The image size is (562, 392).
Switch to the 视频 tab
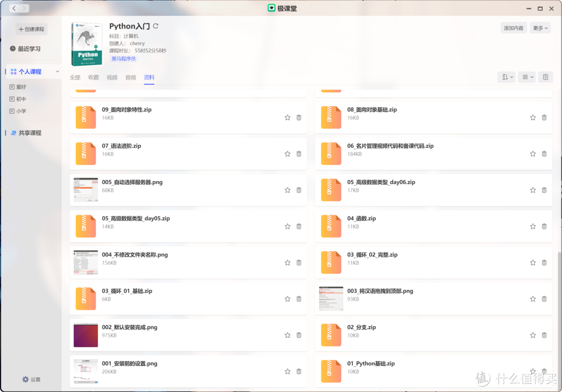[x=112, y=77]
